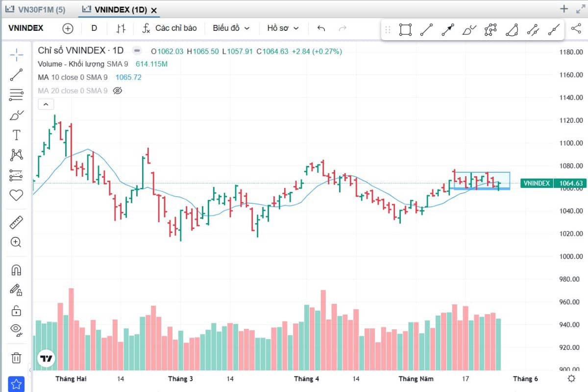Image resolution: width=588 pixels, height=392 pixels.
Task: Open the forecasting and measurement tools
Action: click(x=16, y=175)
